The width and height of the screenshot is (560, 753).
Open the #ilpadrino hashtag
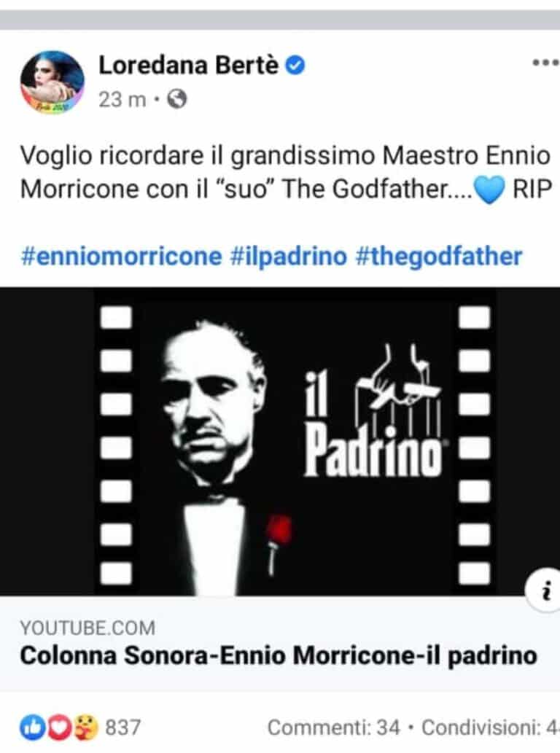289,257
